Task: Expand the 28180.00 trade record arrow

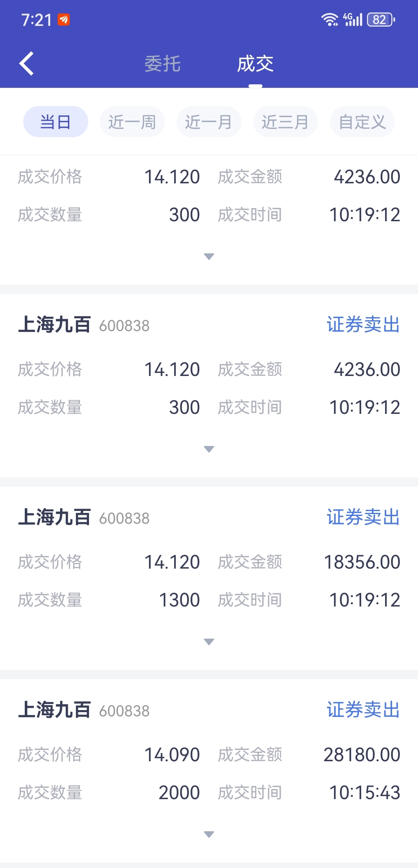Action: (209, 834)
